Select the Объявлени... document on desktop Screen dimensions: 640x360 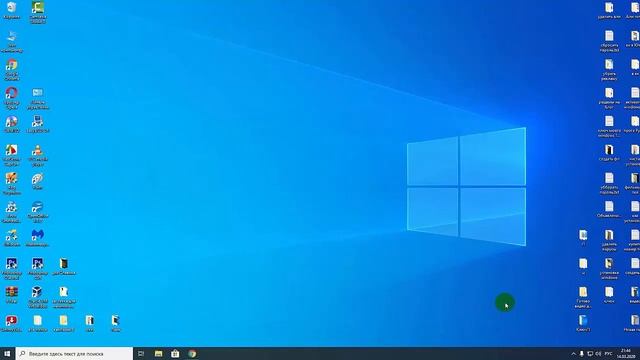tap(609, 210)
